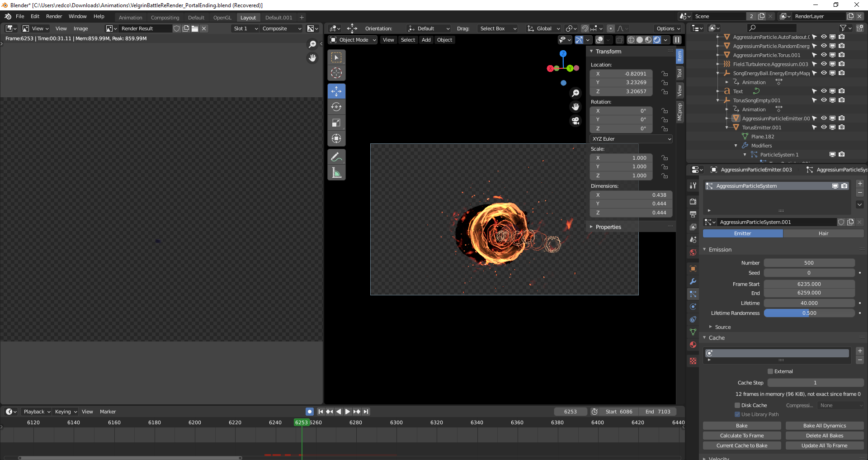Open the Slot 1 dropdown
The height and width of the screenshot is (460, 868).
click(x=245, y=28)
